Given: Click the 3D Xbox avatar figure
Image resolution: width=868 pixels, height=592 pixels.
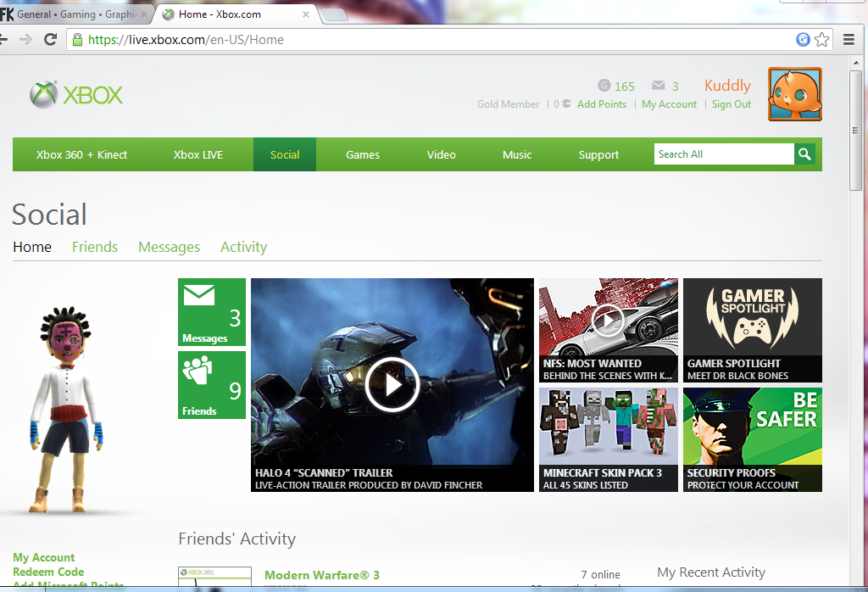Looking at the screenshot, I should click(66, 410).
